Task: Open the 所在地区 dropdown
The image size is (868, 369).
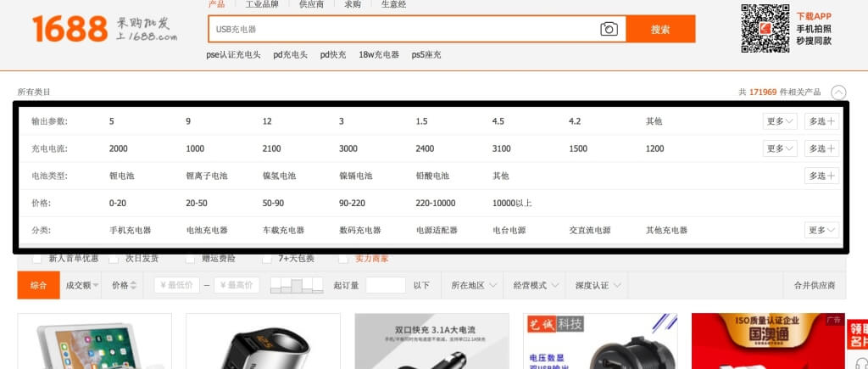Action: (x=473, y=285)
